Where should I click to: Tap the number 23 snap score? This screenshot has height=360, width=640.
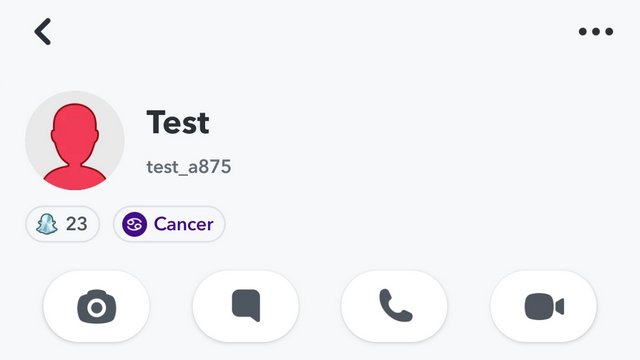pyautogui.click(x=77, y=224)
